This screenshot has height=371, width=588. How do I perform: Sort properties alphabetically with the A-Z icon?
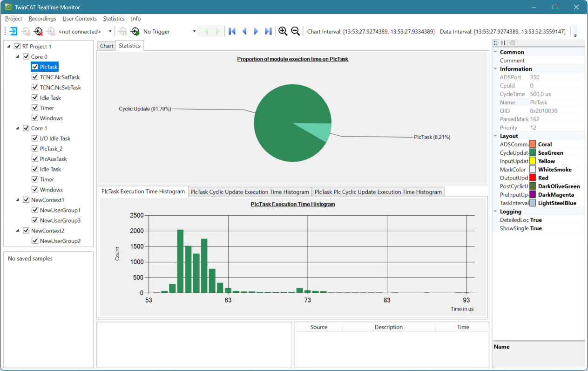tap(503, 43)
